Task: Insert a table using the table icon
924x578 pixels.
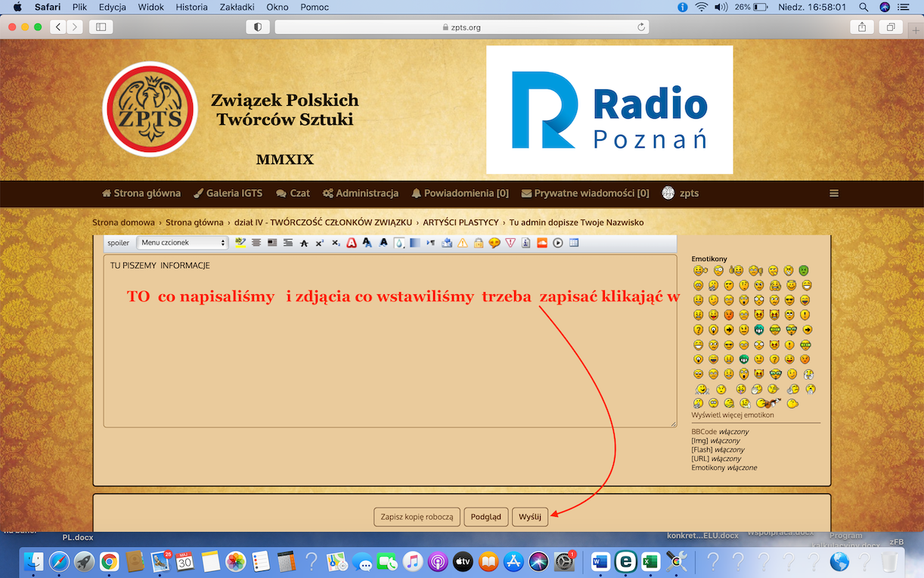Action: (574, 244)
